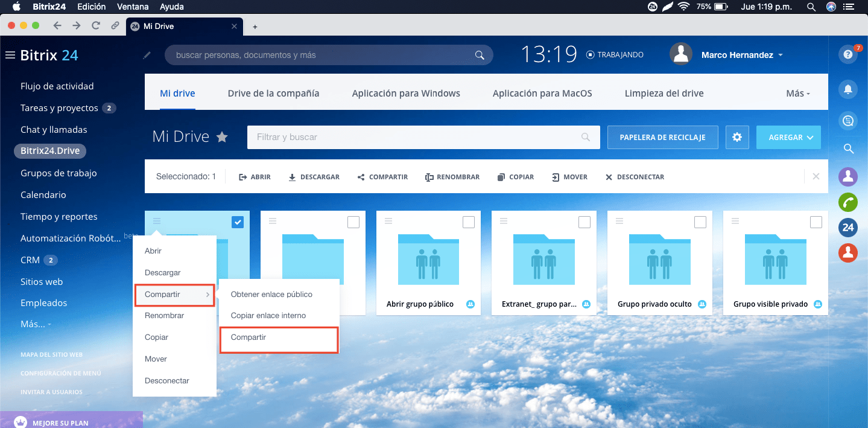The width and height of the screenshot is (868, 428).
Task: Open the menu icon on the Abrir grupo público folder
Action: [388, 222]
